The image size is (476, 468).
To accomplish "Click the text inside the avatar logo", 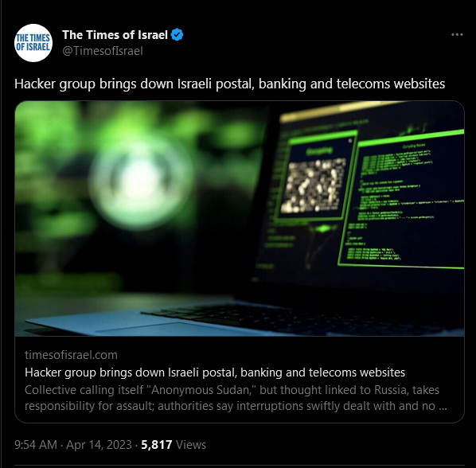I will click(x=33, y=42).
